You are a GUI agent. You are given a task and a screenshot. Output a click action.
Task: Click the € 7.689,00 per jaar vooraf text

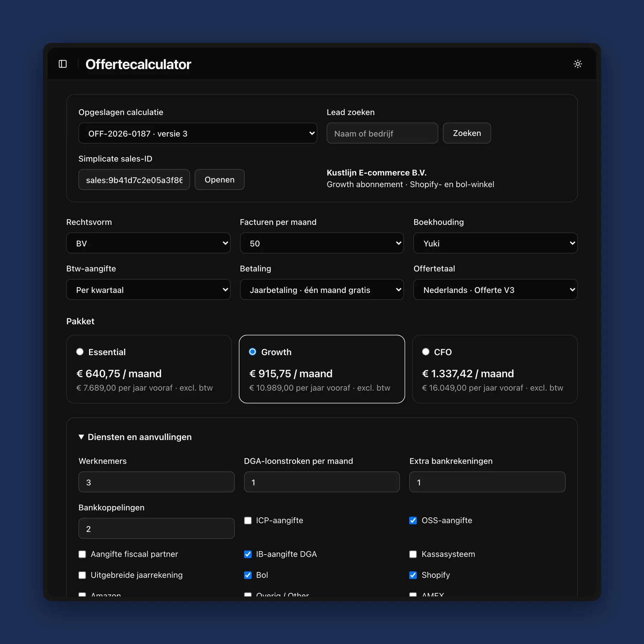point(125,388)
